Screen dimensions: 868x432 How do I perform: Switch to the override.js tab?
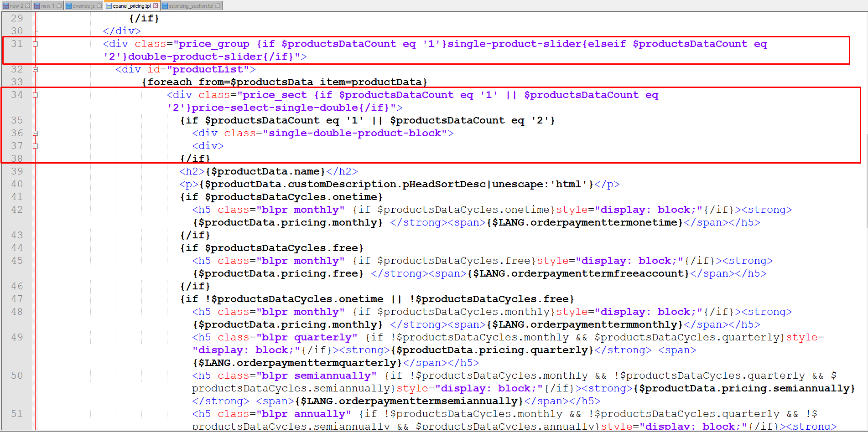coord(83,6)
